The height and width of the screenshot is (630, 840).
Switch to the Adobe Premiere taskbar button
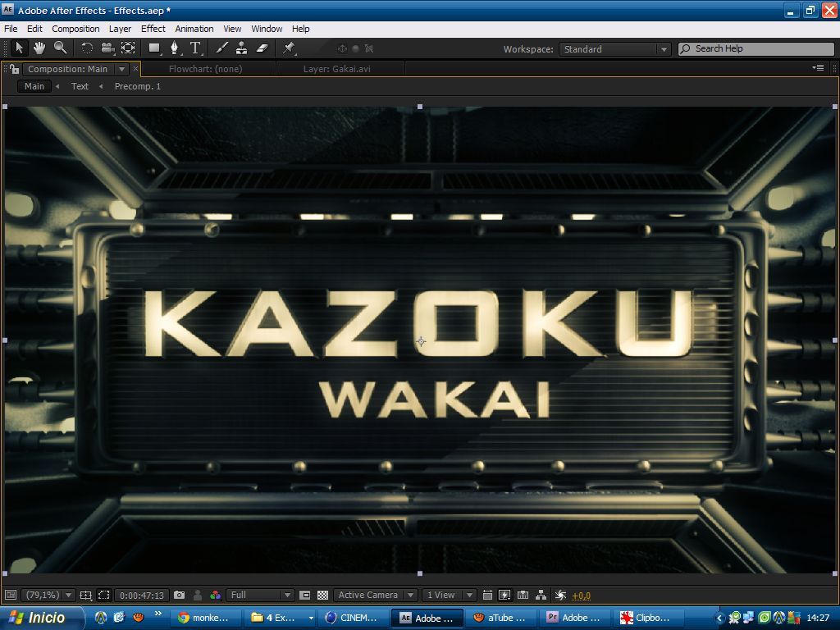click(x=575, y=618)
